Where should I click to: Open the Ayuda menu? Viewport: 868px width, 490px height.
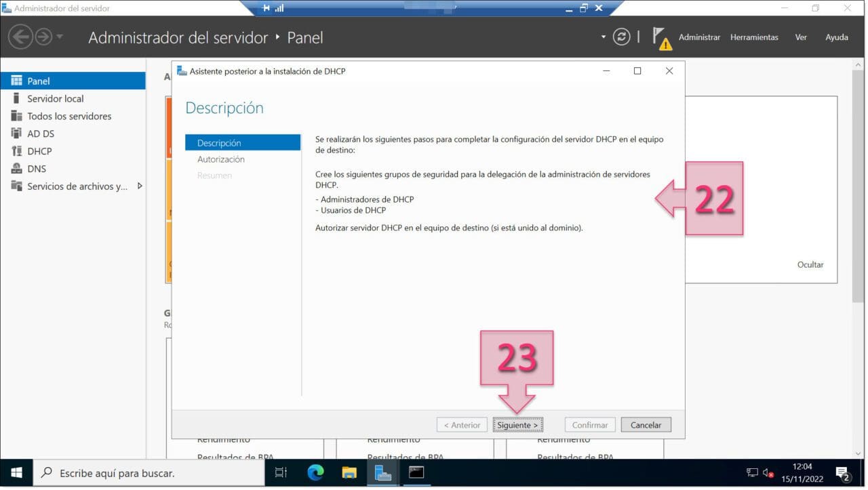836,37
